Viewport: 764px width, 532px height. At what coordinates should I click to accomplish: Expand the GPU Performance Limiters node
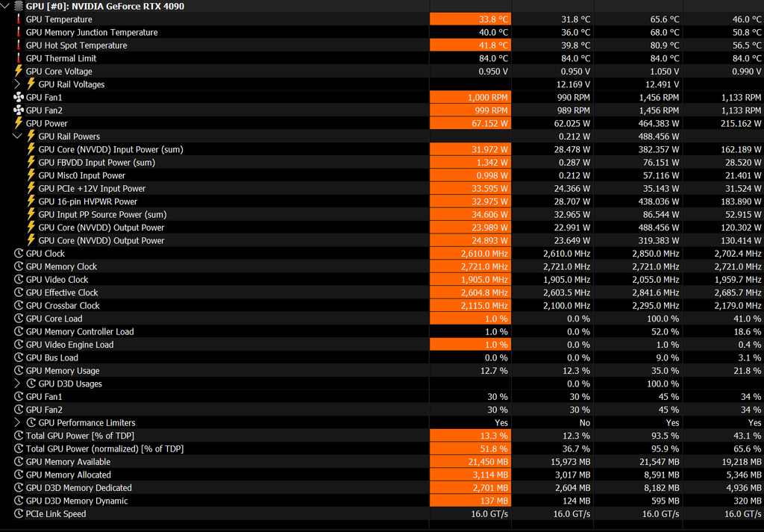[18, 422]
